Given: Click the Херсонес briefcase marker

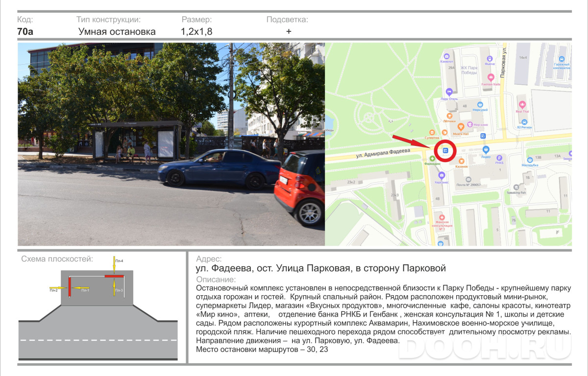Looking at the screenshot, I should coord(441,175).
